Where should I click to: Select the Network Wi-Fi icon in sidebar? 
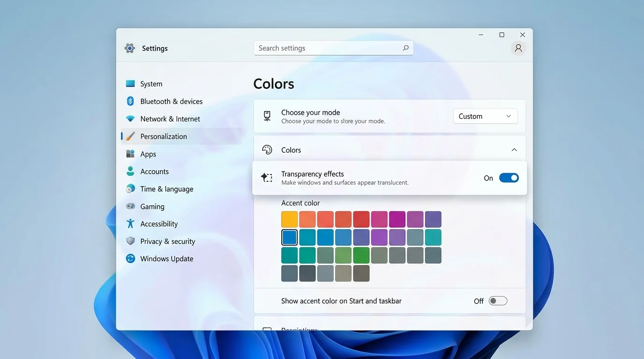tap(131, 119)
